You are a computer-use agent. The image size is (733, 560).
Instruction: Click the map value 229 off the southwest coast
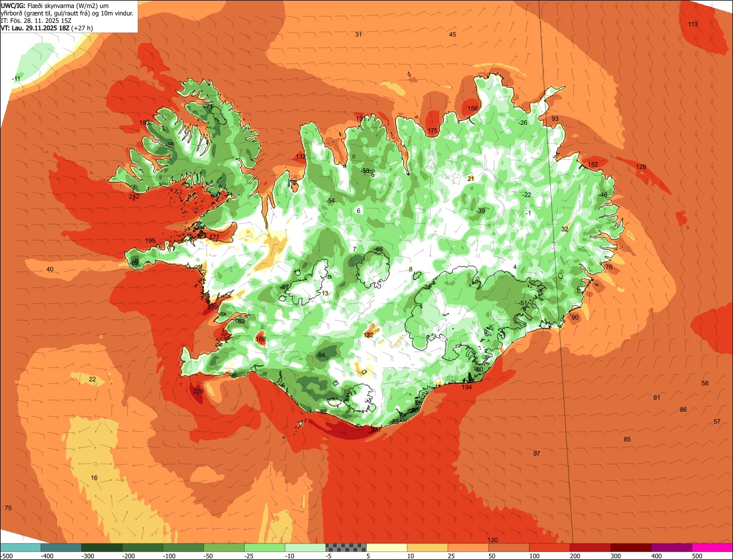coord(198,391)
